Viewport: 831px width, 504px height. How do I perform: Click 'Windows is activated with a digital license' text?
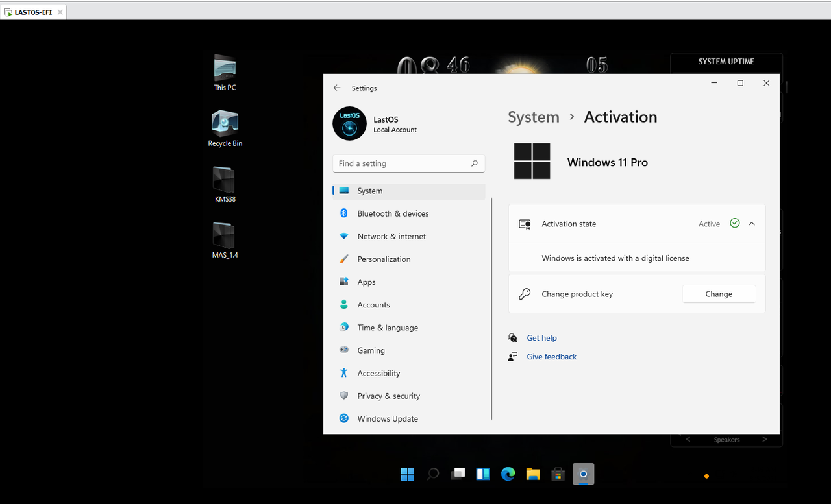pyautogui.click(x=615, y=258)
